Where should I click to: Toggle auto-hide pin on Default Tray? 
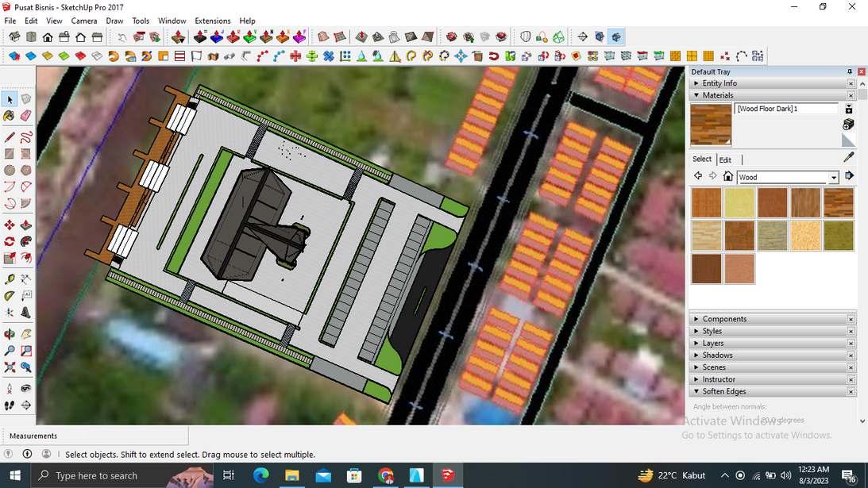[850, 71]
